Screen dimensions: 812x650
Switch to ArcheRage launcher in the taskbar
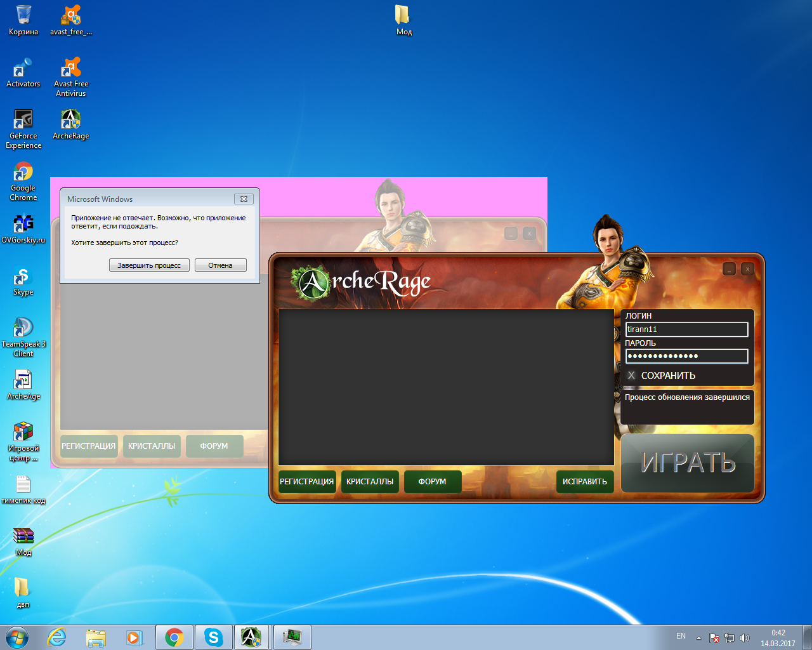pos(252,637)
